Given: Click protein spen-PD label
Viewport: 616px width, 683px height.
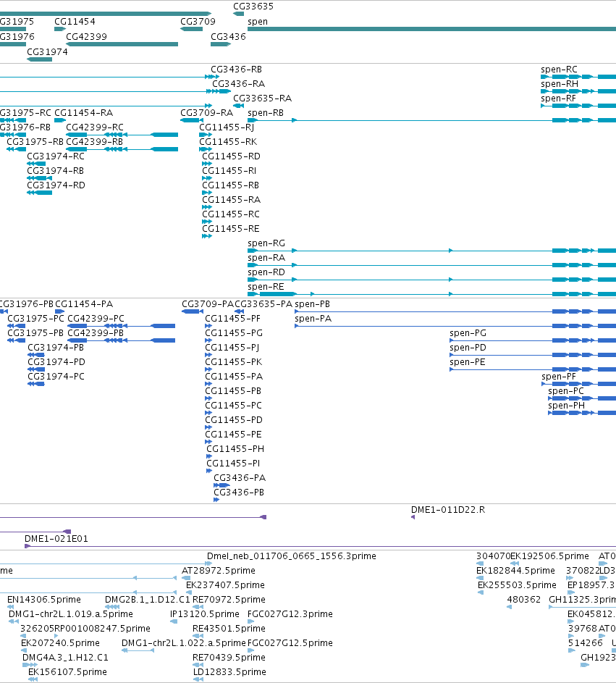Looking at the screenshot, I should tap(468, 348).
